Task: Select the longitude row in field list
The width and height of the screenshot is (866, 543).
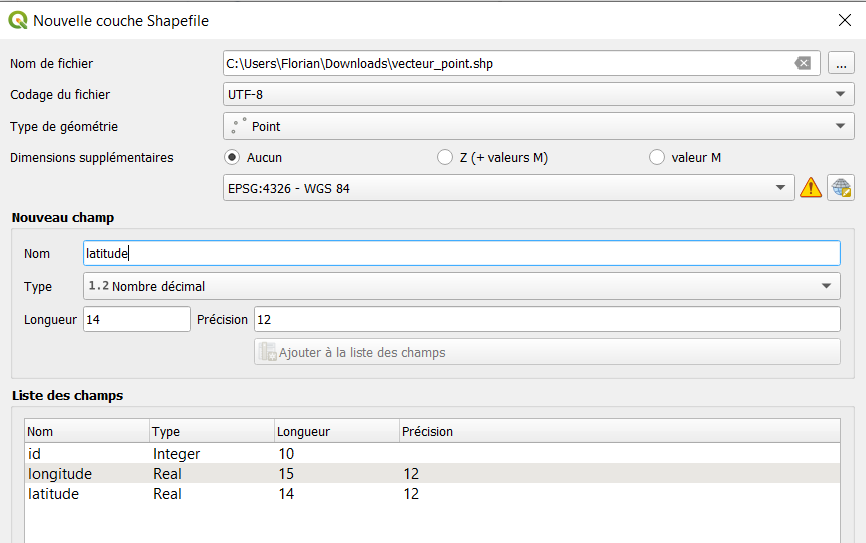Action: [x=432, y=473]
